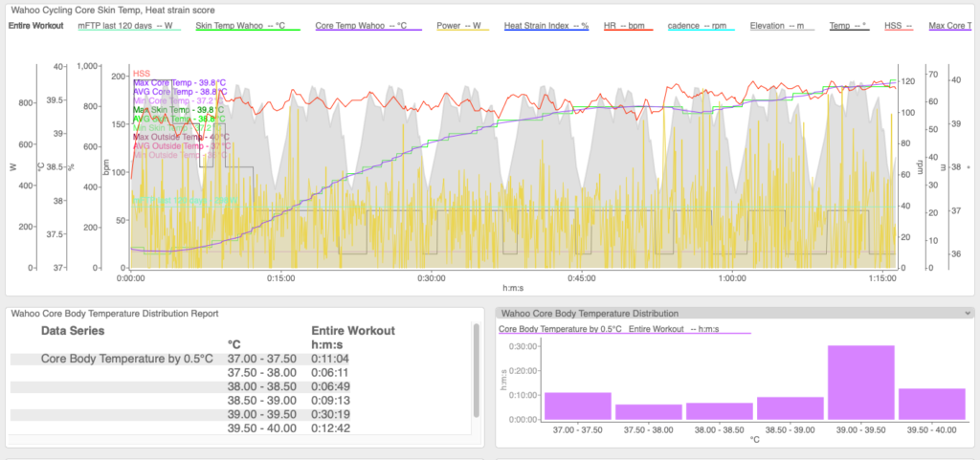Select the 0:30:19 duration cell
980x460 pixels.
329,414
